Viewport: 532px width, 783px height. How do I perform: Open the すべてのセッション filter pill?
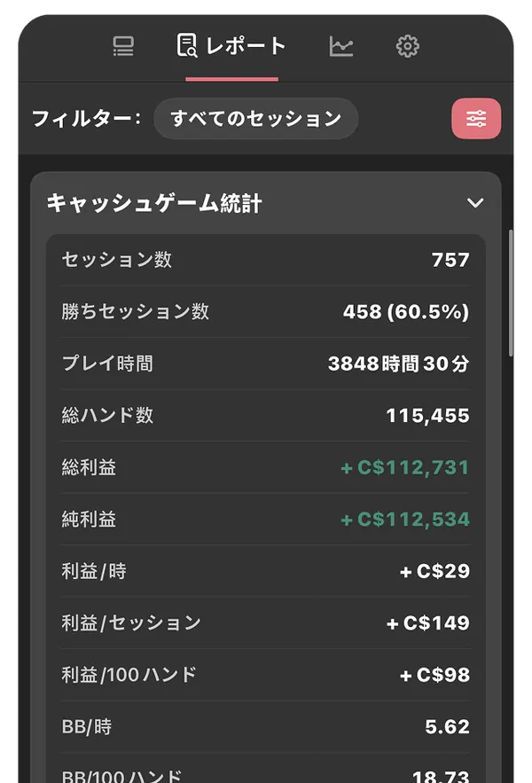click(x=255, y=118)
